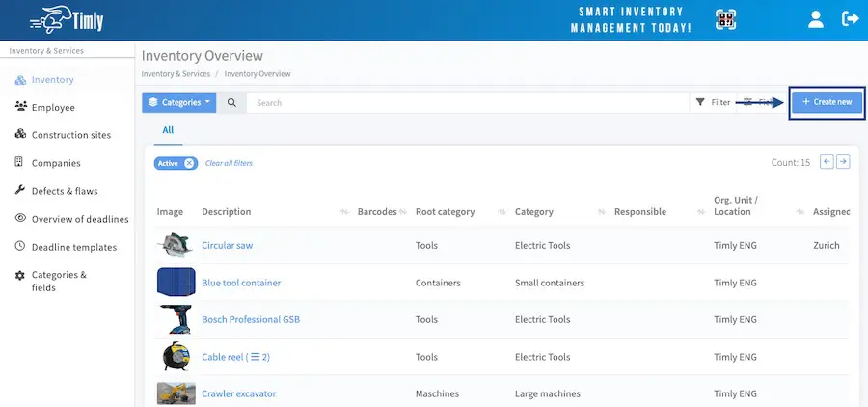Open the QR code scanner
The height and width of the screenshot is (407, 868).
725,19
